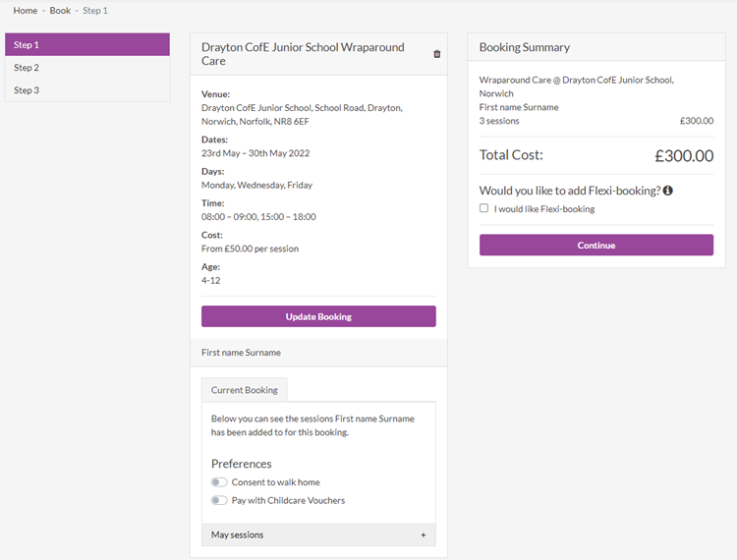Click the trash icon to delete booking
Image resolution: width=737 pixels, height=560 pixels.
436,54
